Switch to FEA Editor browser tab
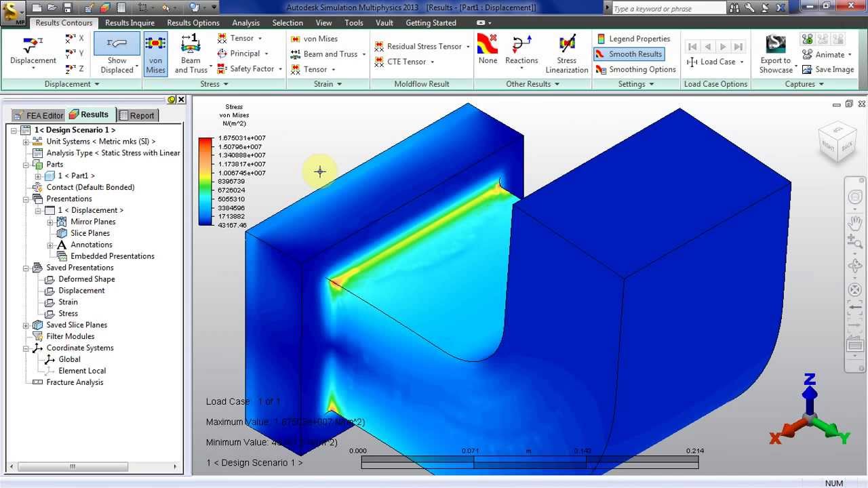The width and height of the screenshot is (868, 488). pyautogui.click(x=39, y=115)
